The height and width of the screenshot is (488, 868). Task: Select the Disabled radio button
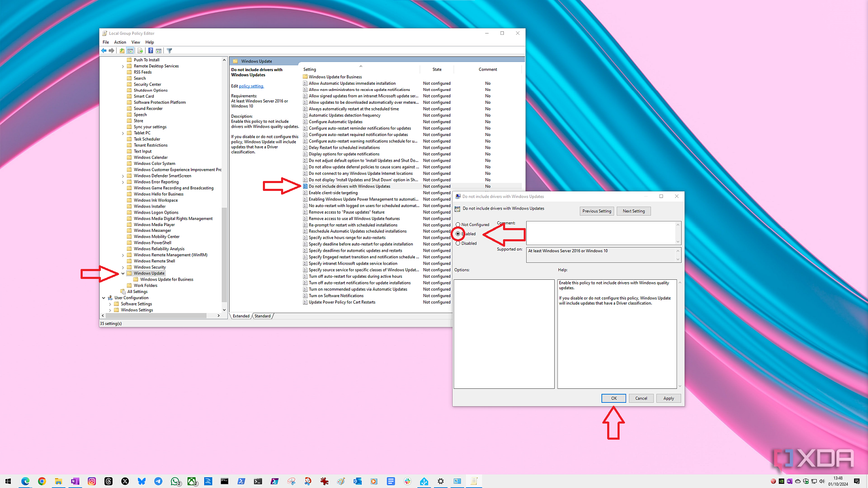[458, 243]
